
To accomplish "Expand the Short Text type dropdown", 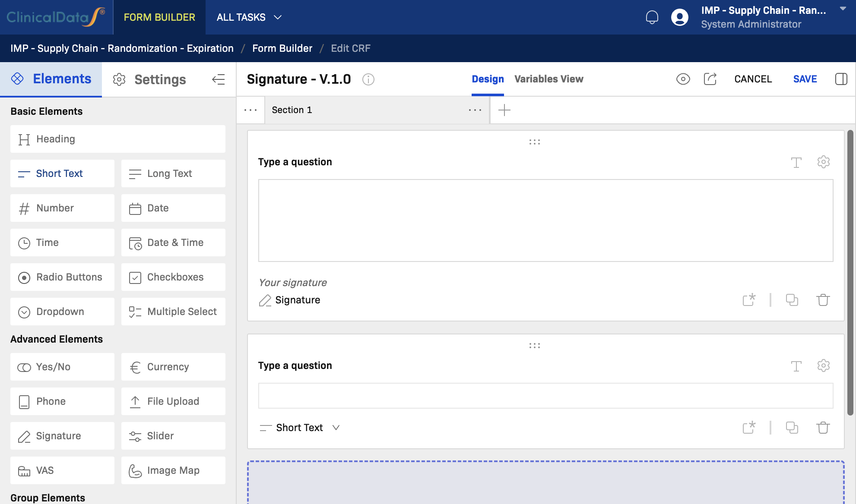I will click(336, 428).
